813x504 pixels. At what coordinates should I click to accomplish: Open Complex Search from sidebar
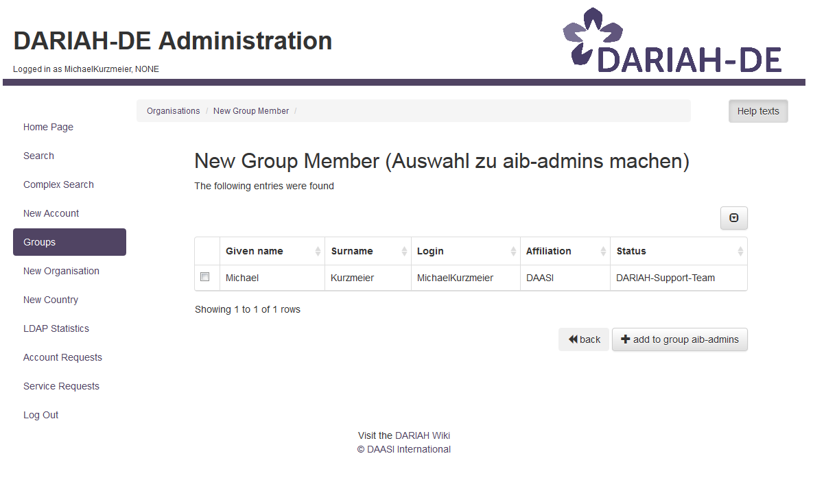pyautogui.click(x=58, y=184)
